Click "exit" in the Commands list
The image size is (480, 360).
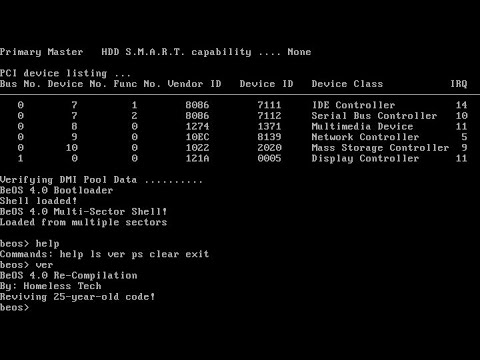tap(197, 254)
